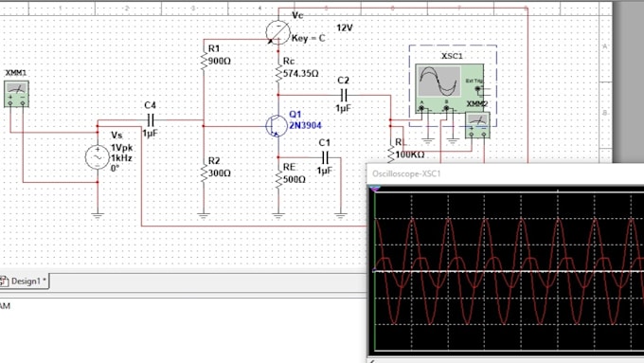Select the Vs AC voltage source symbol
Screen dimensions: 644x363
[98, 157]
